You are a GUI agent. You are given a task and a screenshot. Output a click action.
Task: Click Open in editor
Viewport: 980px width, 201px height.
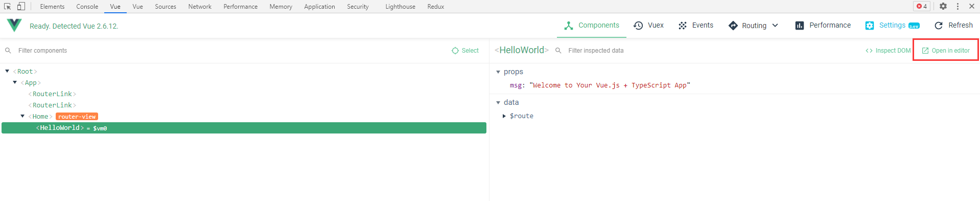click(946, 51)
